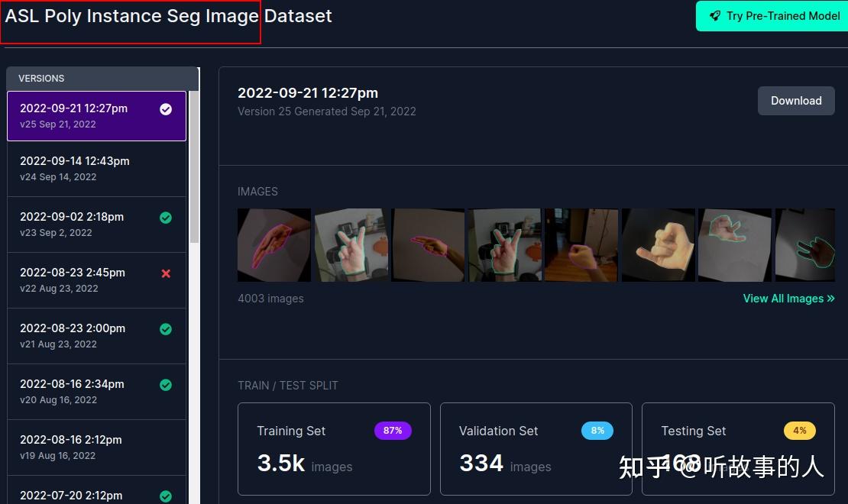The height and width of the screenshot is (504, 848).
Task: Click the double chevron after View All Images
Action: pos(830,299)
